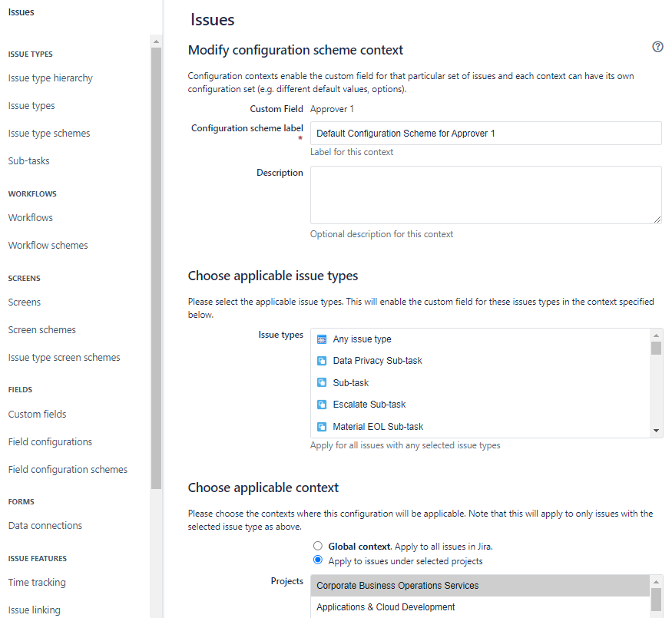Open the help icon near Modify configuration scheme context
This screenshot has height=618, width=672.
pos(657,47)
